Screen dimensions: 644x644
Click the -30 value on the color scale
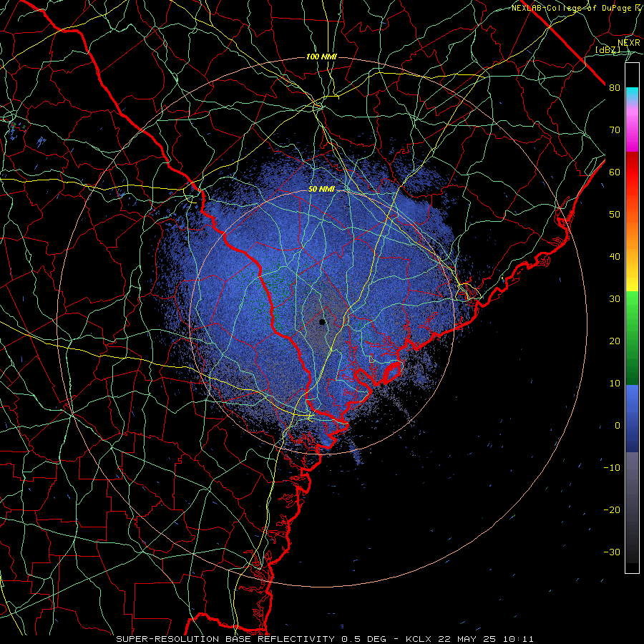(612, 552)
